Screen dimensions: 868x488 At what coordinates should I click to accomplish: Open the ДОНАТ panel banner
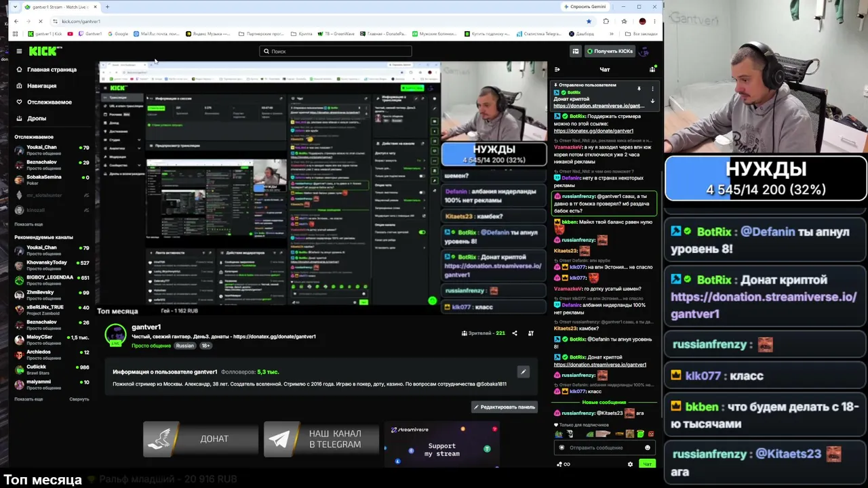(x=201, y=439)
